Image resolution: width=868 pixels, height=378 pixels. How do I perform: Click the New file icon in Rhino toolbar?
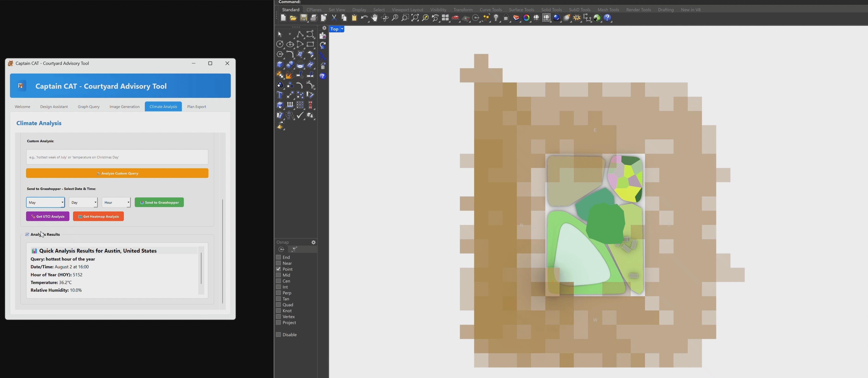pyautogui.click(x=283, y=18)
